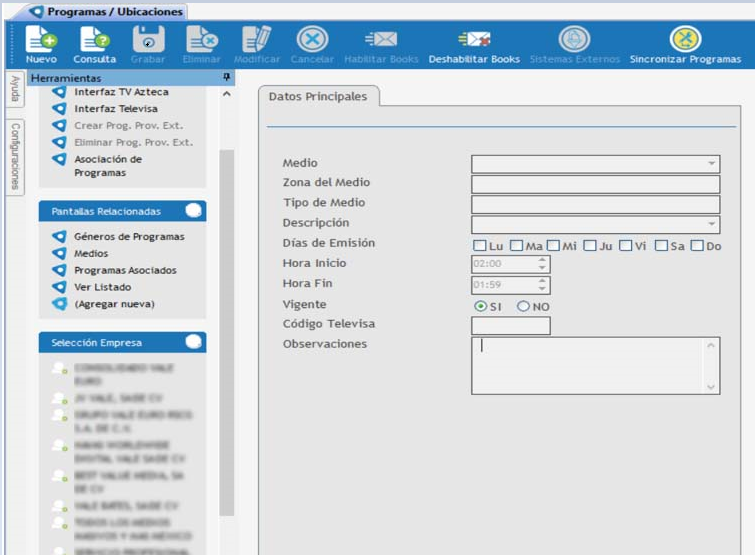Click arrow icon beside Crear Prog. Prov. Ext.

(x=59, y=126)
